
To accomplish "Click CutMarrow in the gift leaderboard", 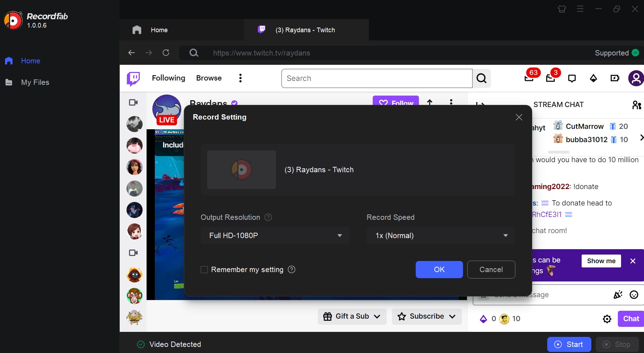I will (x=585, y=126).
